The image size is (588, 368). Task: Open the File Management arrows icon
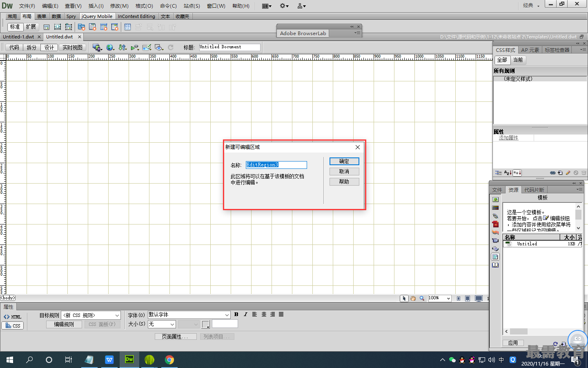pos(122,47)
